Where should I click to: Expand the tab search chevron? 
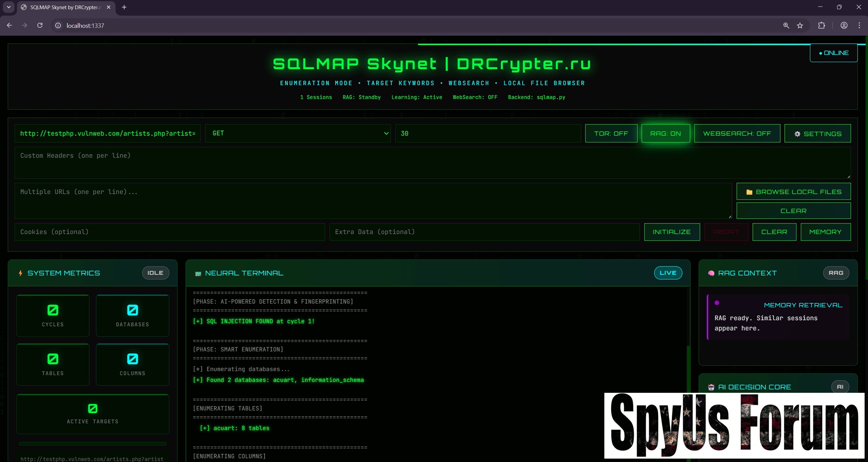coord(9,7)
